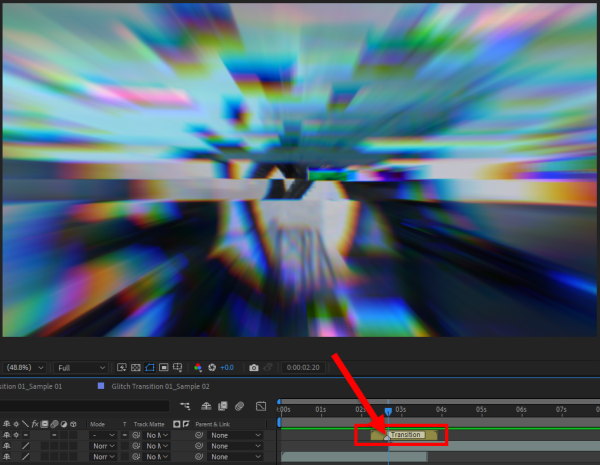
Task: Click the +0.0 exposure value
Action: 227,368
